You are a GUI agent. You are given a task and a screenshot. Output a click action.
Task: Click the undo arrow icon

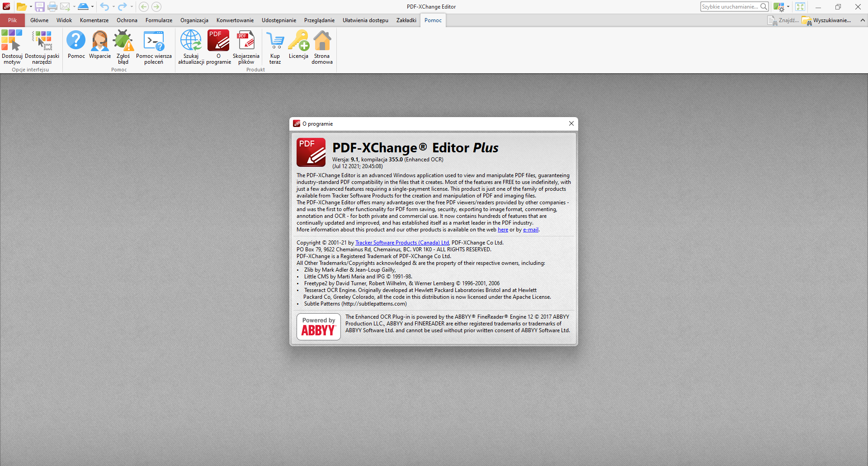pyautogui.click(x=104, y=7)
